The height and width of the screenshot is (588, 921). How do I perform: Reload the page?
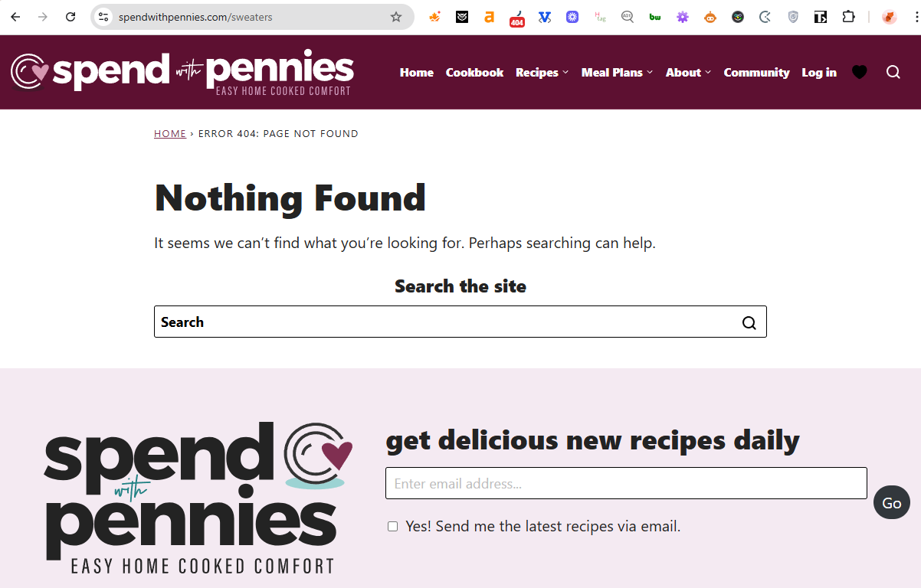coord(70,17)
